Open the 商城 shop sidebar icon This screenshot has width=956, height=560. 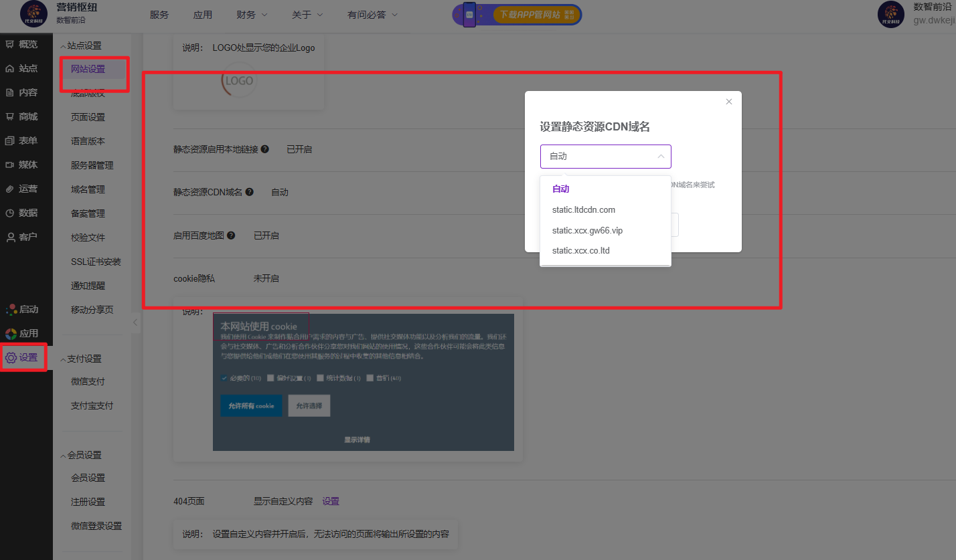pyautogui.click(x=10, y=116)
